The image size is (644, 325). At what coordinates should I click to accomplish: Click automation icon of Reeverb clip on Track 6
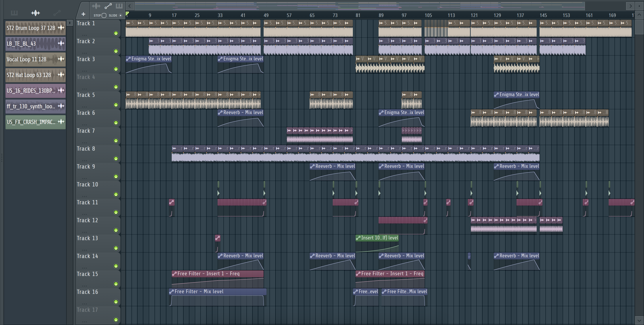pos(220,113)
